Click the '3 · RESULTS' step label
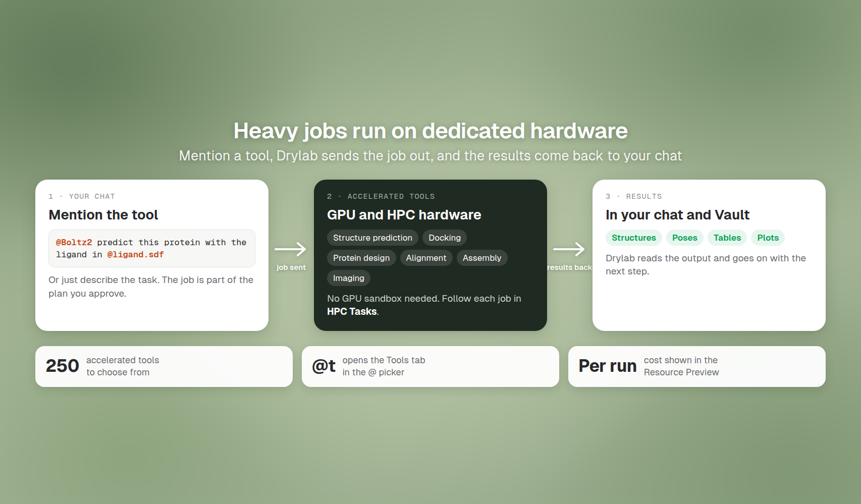This screenshot has height=504, width=861. [634, 196]
